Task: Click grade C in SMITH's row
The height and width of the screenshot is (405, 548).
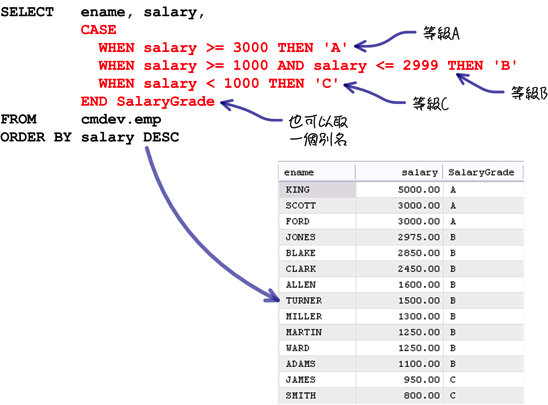Action: pos(453,396)
